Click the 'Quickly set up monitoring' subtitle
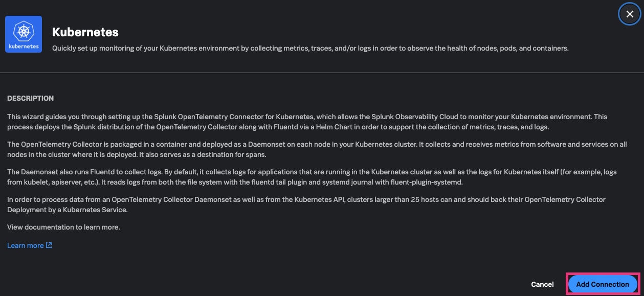The width and height of the screenshot is (644, 296). [310, 49]
